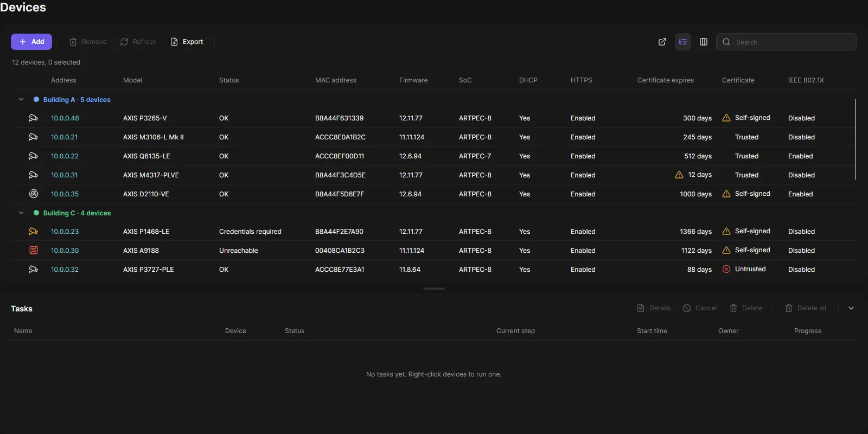Click the radar device icon for 10.0.0.35
Viewport: 868px width, 434px height.
coord(33,194)
